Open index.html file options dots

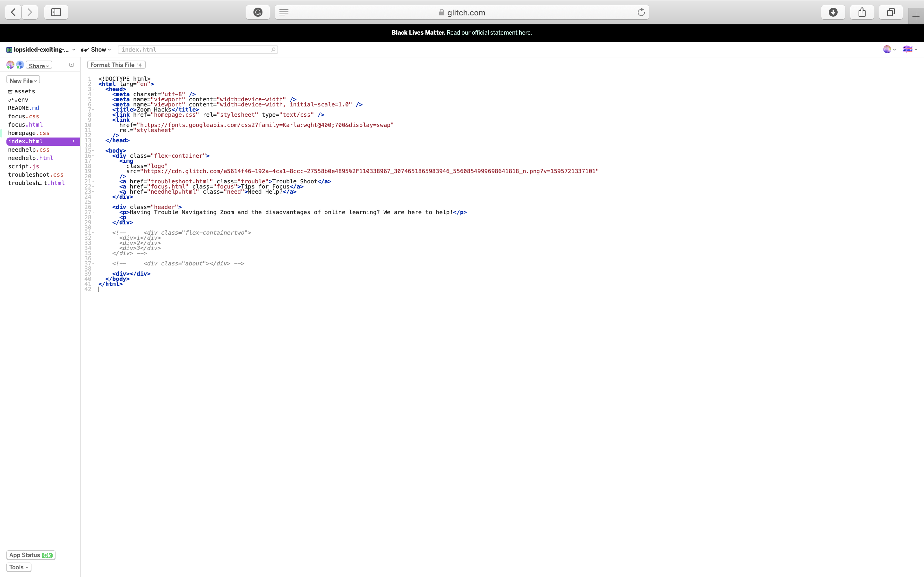[x=73, y=142]
